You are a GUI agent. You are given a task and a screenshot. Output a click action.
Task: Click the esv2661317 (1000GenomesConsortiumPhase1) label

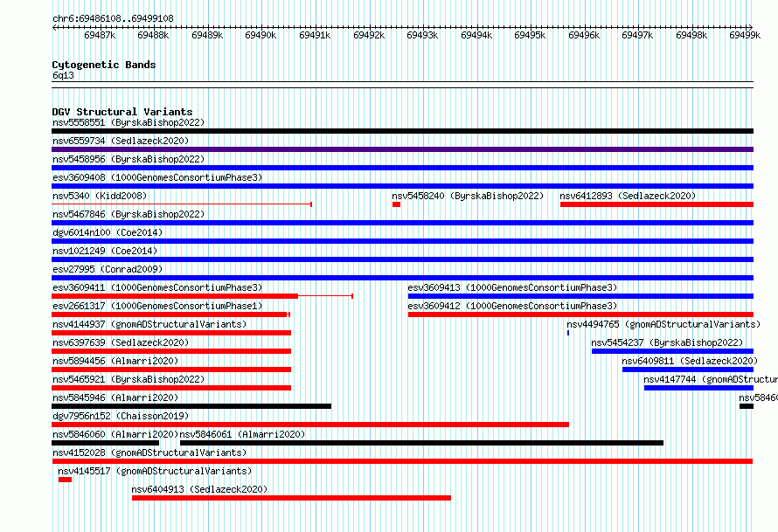click(x=157, y=306)
